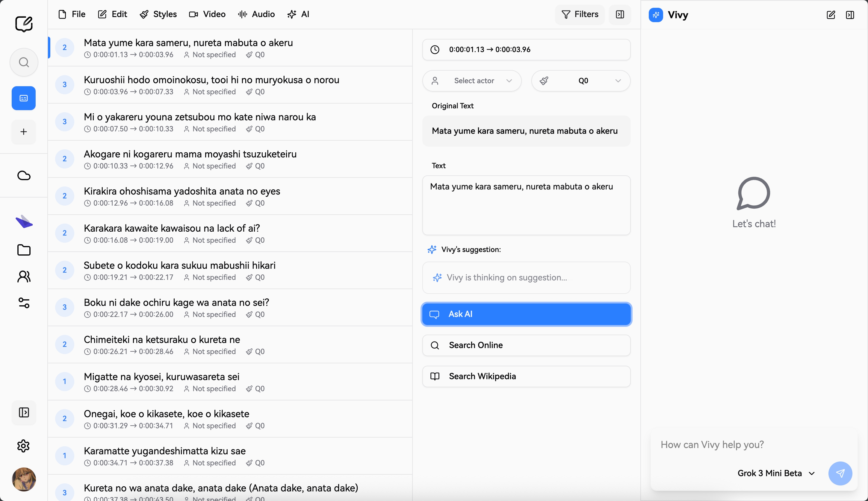Start a new Vivy chat with edit icon

click(831, 15)
